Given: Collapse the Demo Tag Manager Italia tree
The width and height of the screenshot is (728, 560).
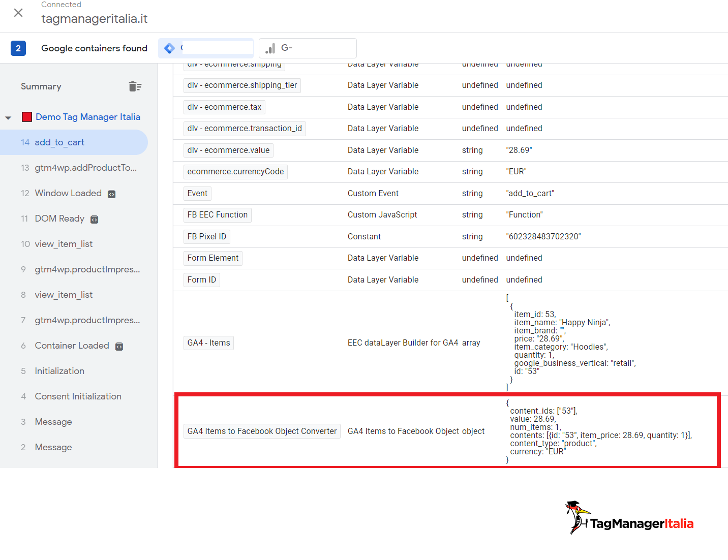Looking at the screenshot, I should click(8, 117).
